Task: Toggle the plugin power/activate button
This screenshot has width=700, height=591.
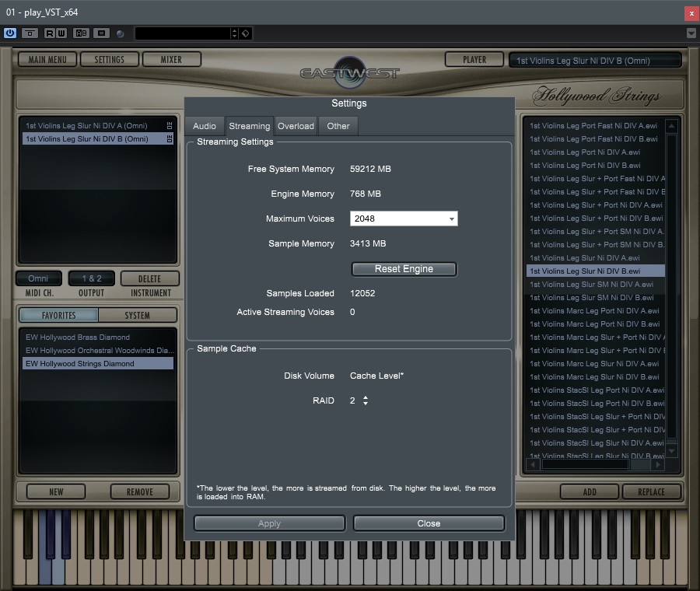Action: [10, 33]
